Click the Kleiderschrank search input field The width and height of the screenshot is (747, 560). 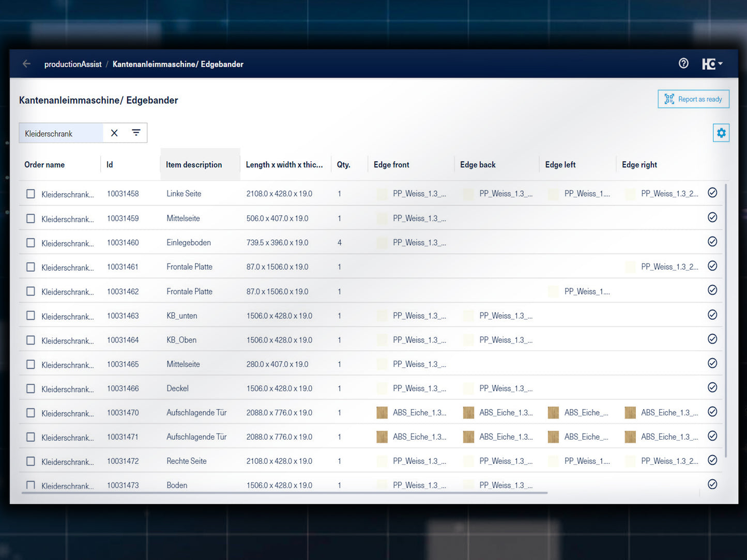click(x=61, y=133)
